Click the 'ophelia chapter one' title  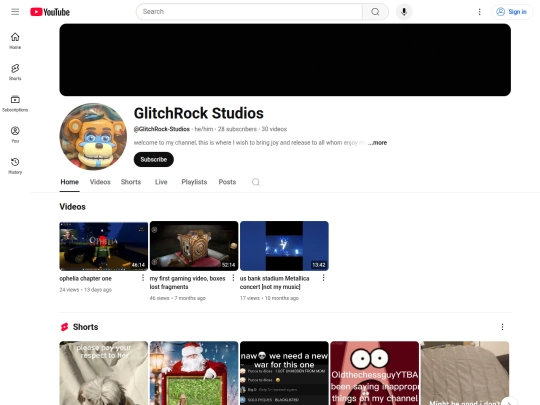(x=85, y=278)
